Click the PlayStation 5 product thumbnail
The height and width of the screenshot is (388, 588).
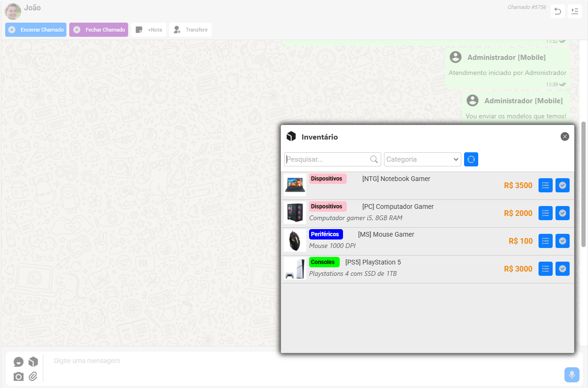tap(295, 269)
